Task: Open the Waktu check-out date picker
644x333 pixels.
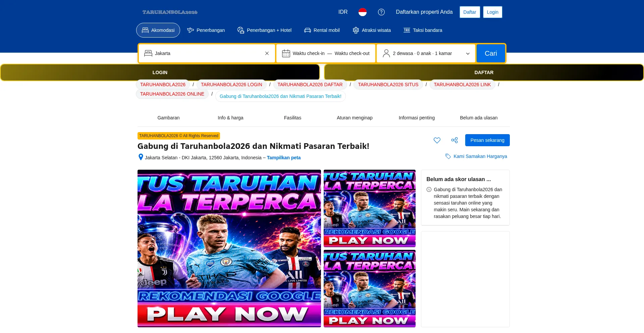Action: tap(352, 53)
